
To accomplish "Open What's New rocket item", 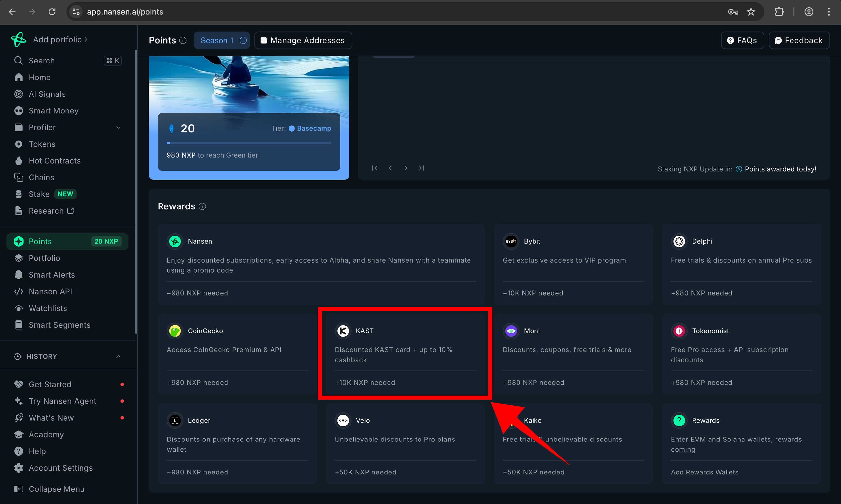I will coord(67,417).
